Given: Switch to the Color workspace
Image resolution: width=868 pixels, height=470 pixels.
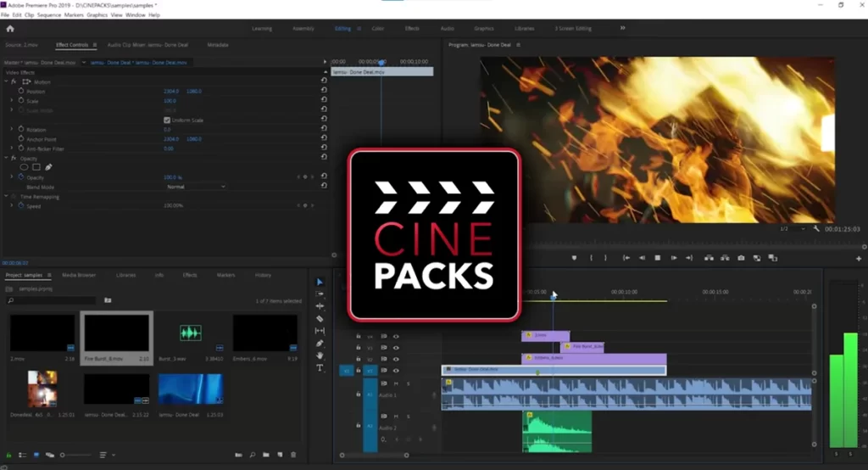Looking at the screenshot, I should (x=377, y=28).
